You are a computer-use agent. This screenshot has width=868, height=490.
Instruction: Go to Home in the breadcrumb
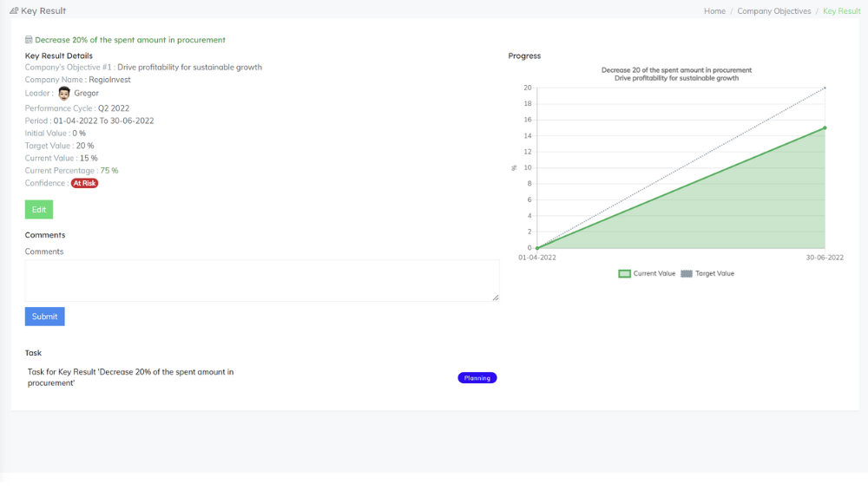click(x=714, y=11)
